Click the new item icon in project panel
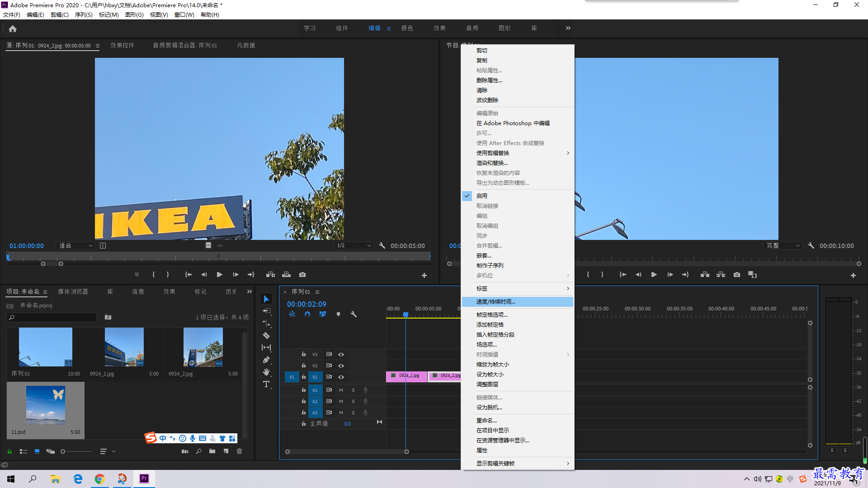The height and width of the screenshot is (488, 868). point(226,451)
